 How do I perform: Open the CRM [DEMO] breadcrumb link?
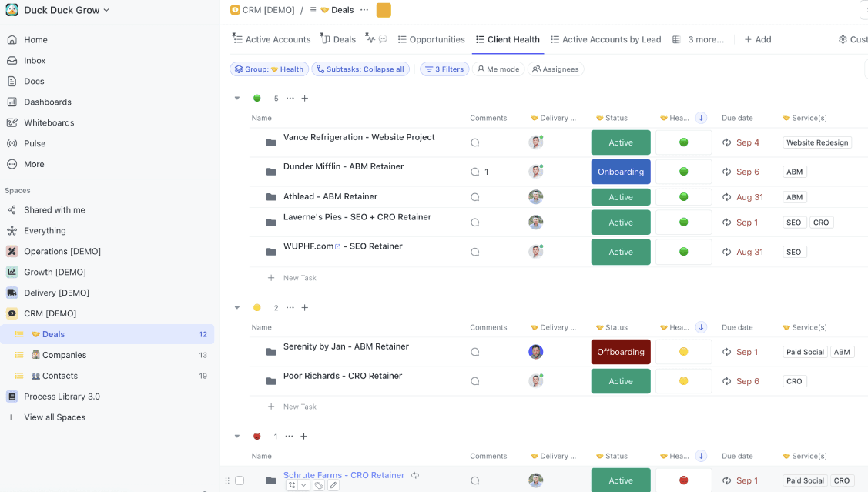[x=263, y=10]
